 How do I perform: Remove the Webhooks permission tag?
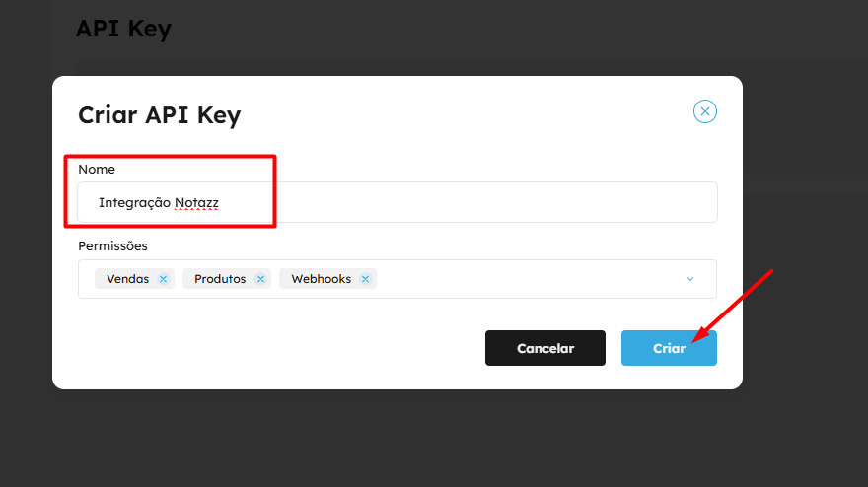(x=365, y=279)
